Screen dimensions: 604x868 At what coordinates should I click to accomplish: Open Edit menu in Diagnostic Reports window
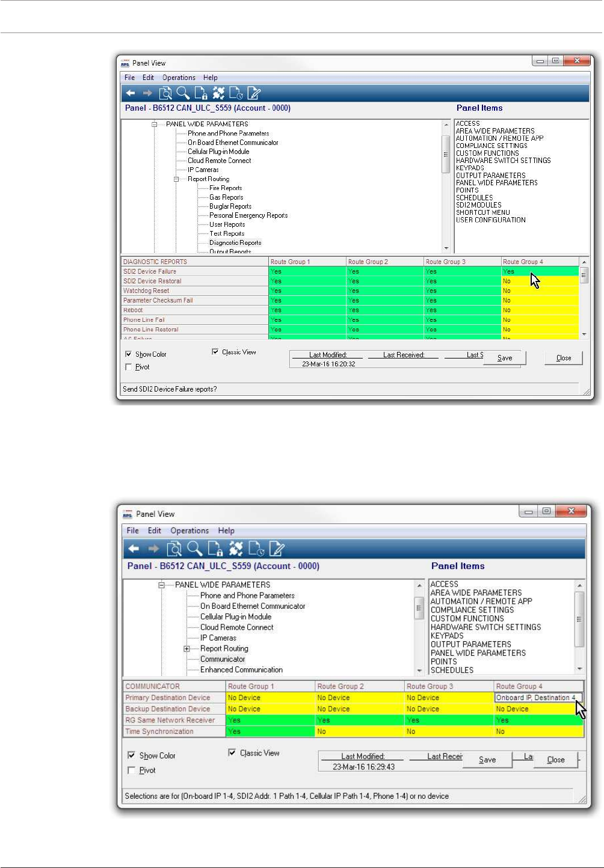(x=148, y=78)
